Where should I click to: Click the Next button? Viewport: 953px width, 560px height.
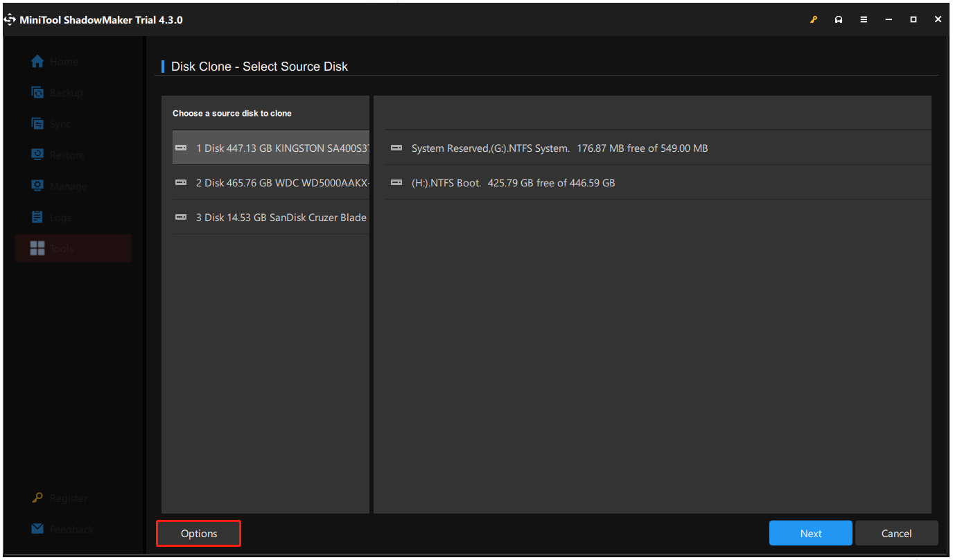coord(811,534)
